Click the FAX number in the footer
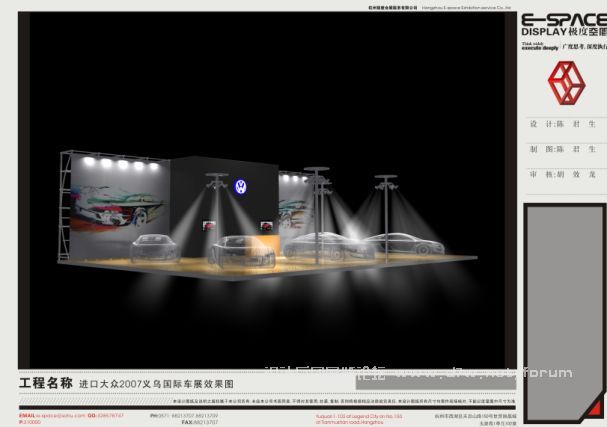Screen dimensions: 607x427 pyautogui.click(x=200, y=422)
